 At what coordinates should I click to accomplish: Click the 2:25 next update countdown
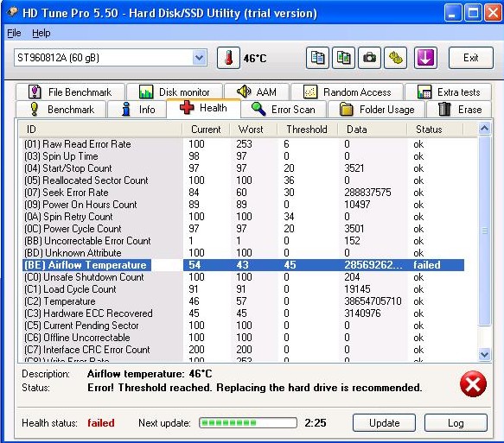click(316, 423)
